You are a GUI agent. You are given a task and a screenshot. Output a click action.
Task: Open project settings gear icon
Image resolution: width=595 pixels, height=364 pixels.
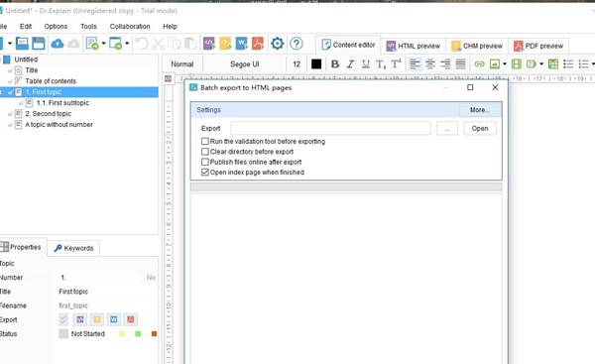(278, 44)
